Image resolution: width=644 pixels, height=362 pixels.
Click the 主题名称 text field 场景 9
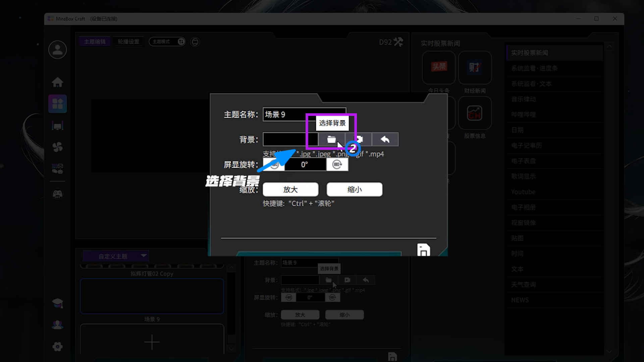click(288, 115)
